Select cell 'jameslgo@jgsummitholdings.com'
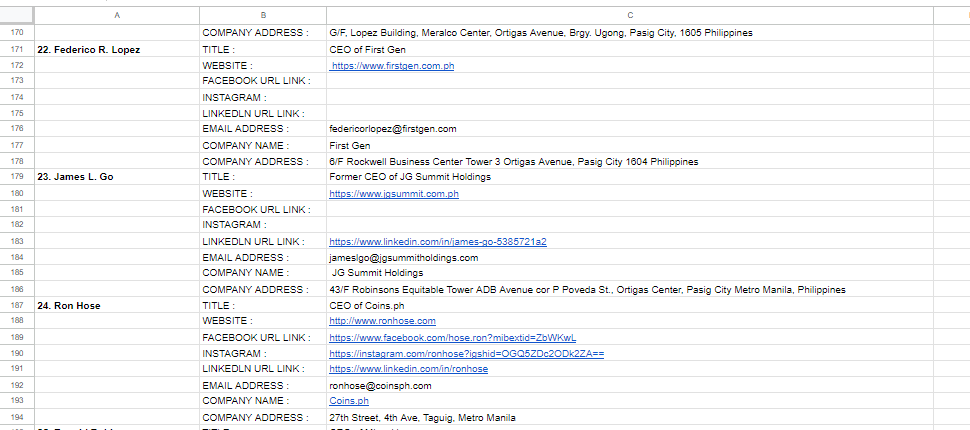 pos(630,257)
